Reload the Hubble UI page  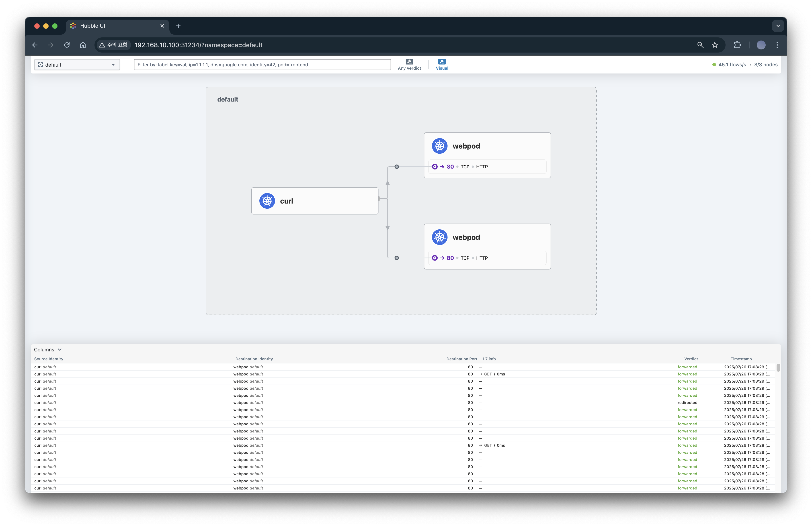(67, 45)
